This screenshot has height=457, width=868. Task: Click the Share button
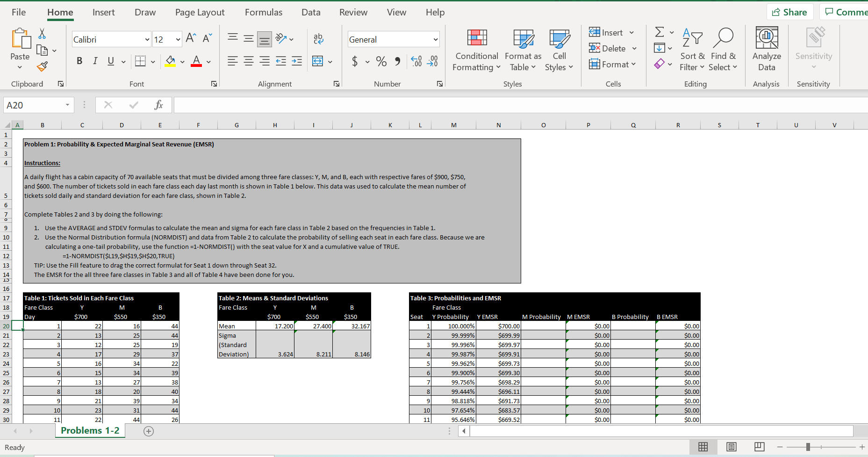click(x=790, y=12)
